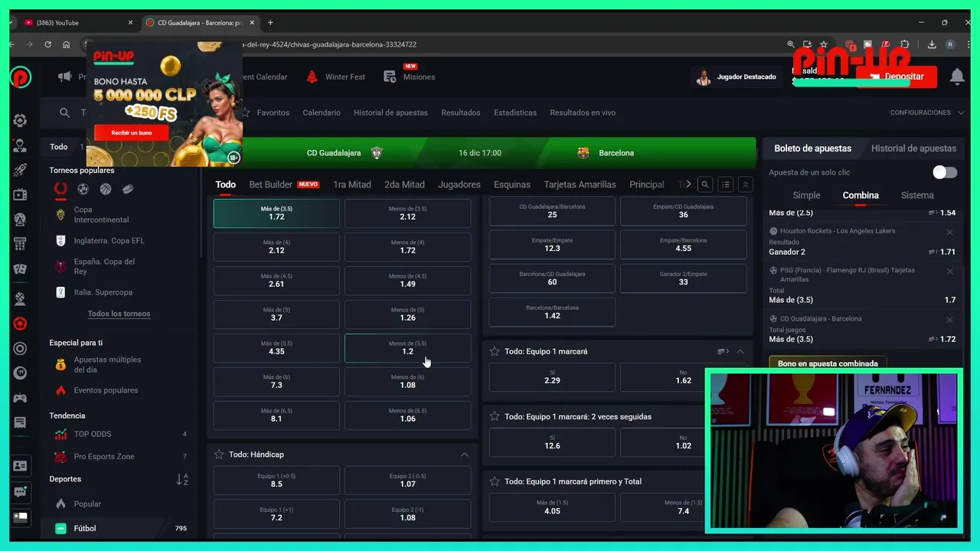The width and height of the screenshot is (980, 551).
Task: Click the market search icon beside the tabs
Action: 705,184
